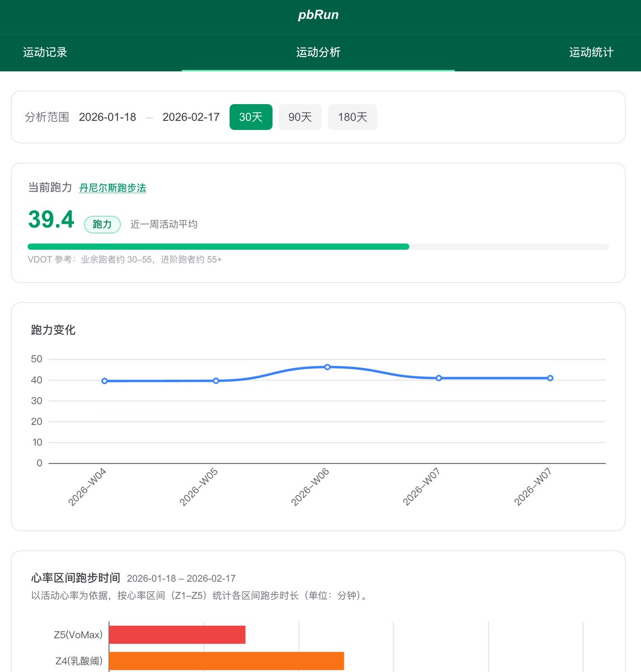Edit the end date 2026-02-17
This screenshot has width=641, height=672.
click(x=191, y=117)
